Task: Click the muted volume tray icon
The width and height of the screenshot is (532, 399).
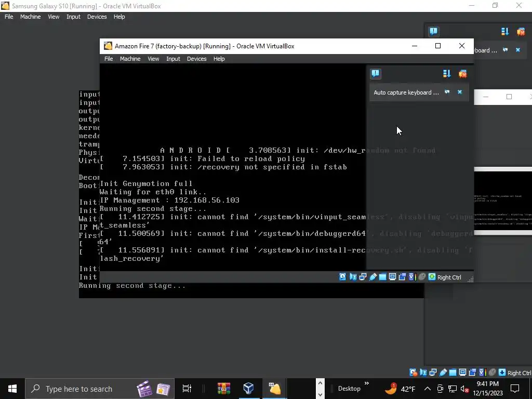Action: tap(464, 389)
